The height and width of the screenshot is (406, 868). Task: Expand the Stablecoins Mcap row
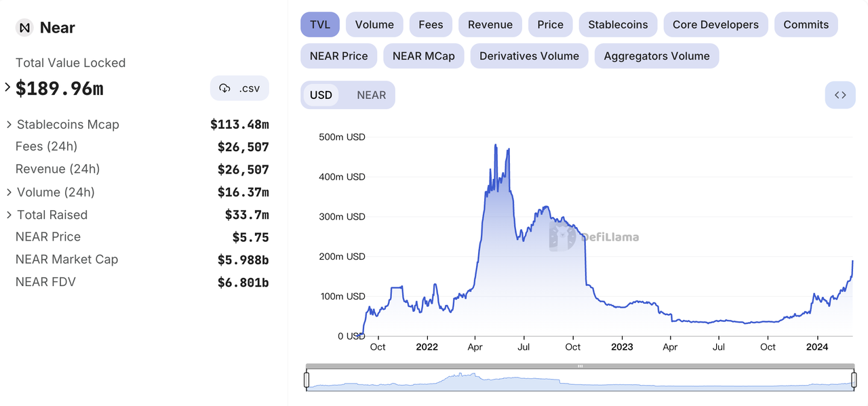point(9,125)
